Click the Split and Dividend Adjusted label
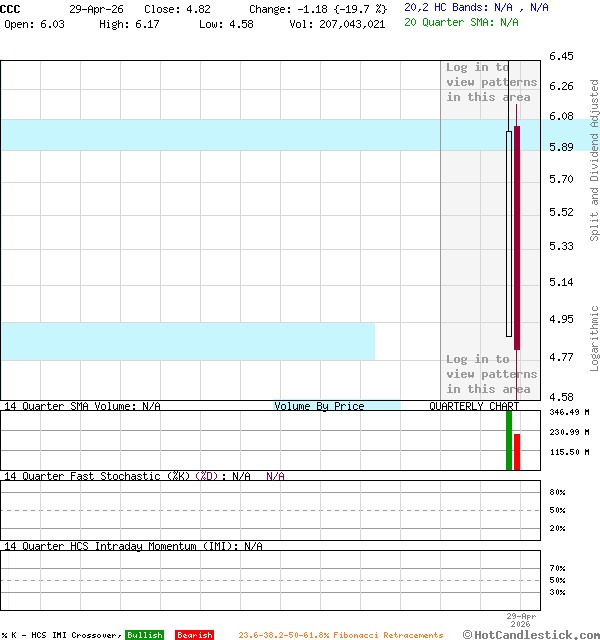 tap(594, 160)
